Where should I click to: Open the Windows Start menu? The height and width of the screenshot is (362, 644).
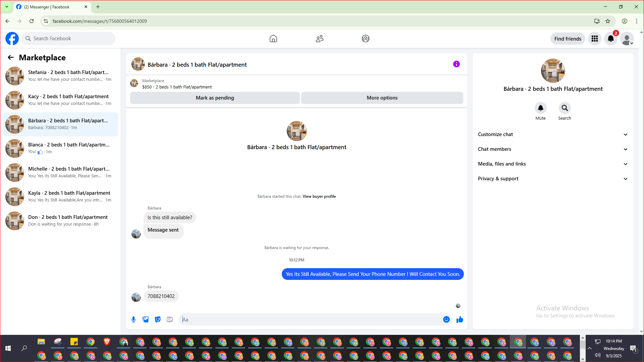[8, 349]
